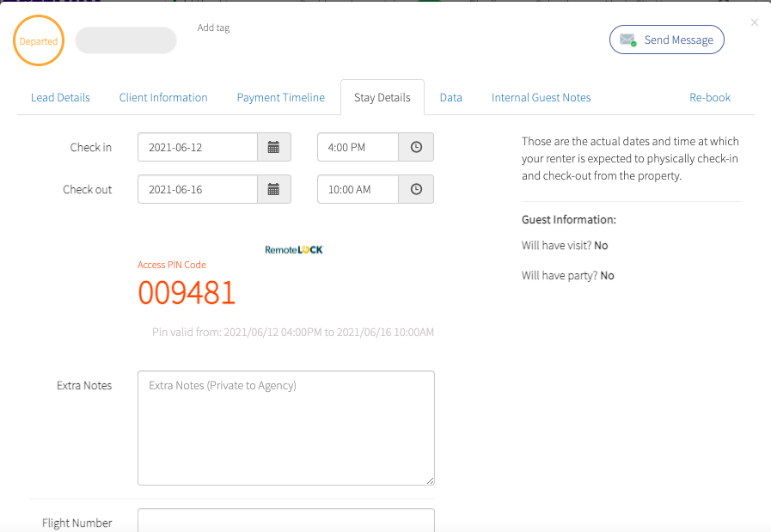Open the check-out calendar date picker
Screen dimensions: 771x532
(x=273, y=189)
